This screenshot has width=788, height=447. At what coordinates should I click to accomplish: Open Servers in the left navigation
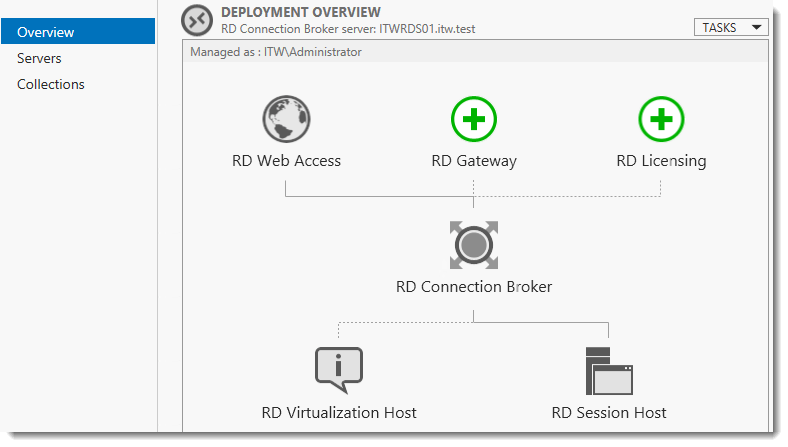point(39,58)
